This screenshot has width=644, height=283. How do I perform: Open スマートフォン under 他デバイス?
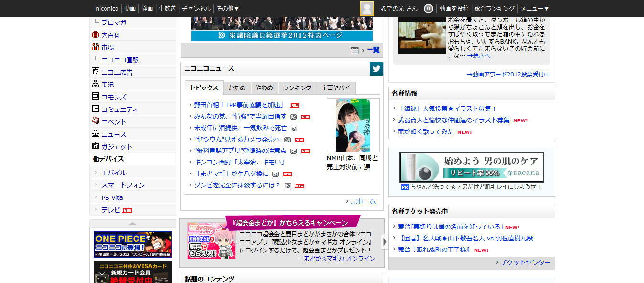[x=123, y=185]
